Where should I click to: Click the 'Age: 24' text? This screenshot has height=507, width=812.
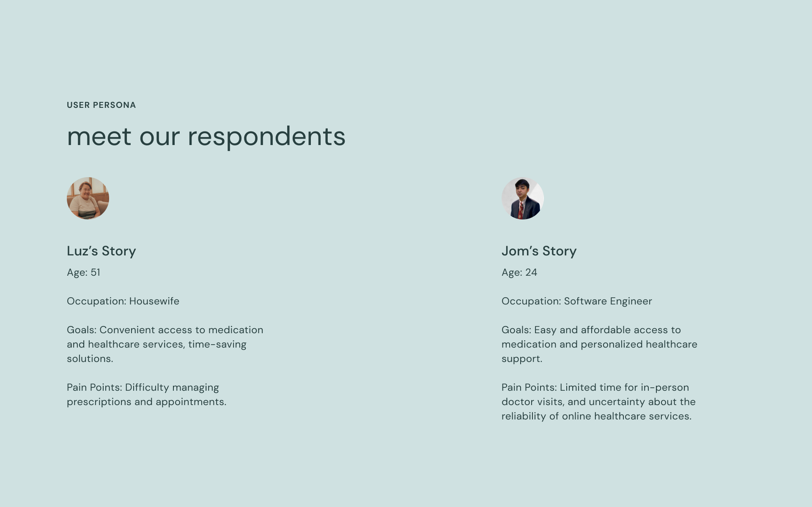(x=519, y=272)
